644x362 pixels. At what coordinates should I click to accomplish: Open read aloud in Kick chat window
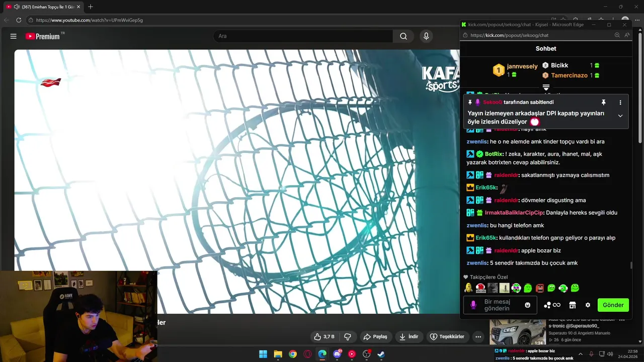(627, 35)
